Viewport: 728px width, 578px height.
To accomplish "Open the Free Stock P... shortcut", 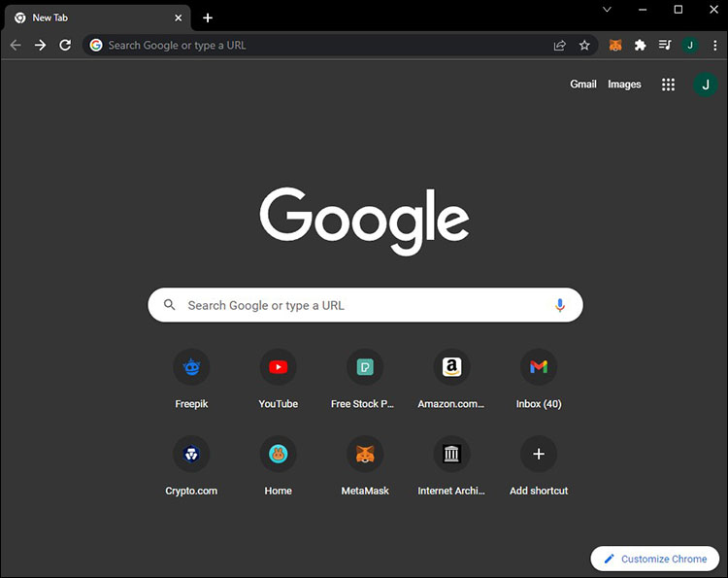I will point(365,380).
